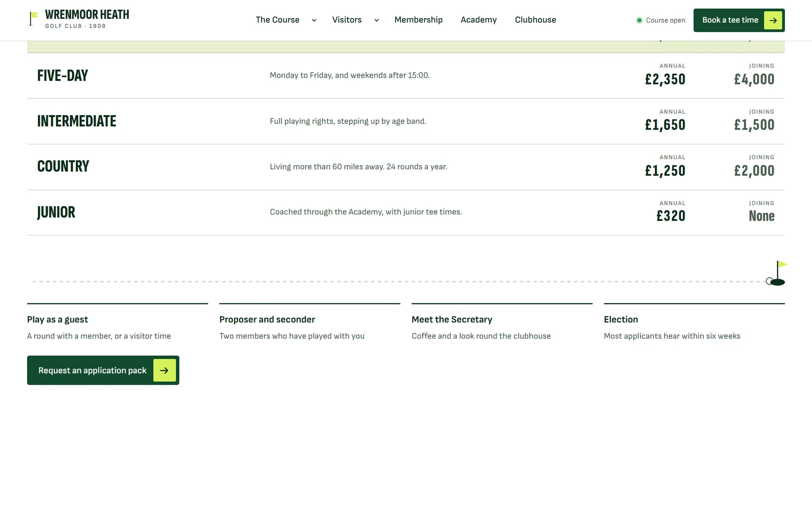Open The Course menu item
The image size is (812, 508).
[277, 20]
